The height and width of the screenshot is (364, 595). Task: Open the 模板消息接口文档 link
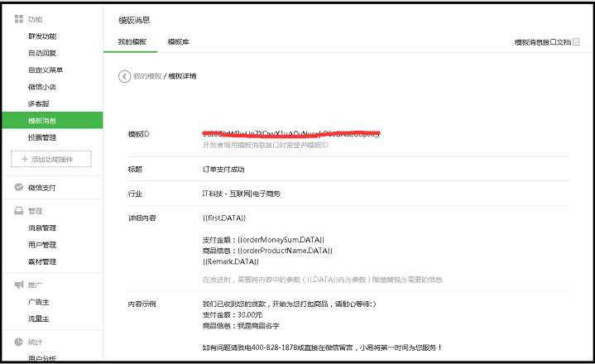point(543,42)
